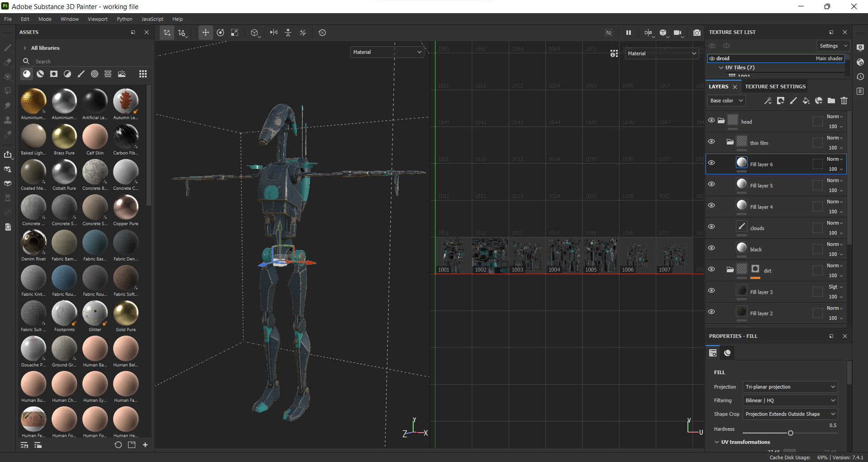
Task: Collapse the UV Tiles (7) tree
Action: [721, 67]
